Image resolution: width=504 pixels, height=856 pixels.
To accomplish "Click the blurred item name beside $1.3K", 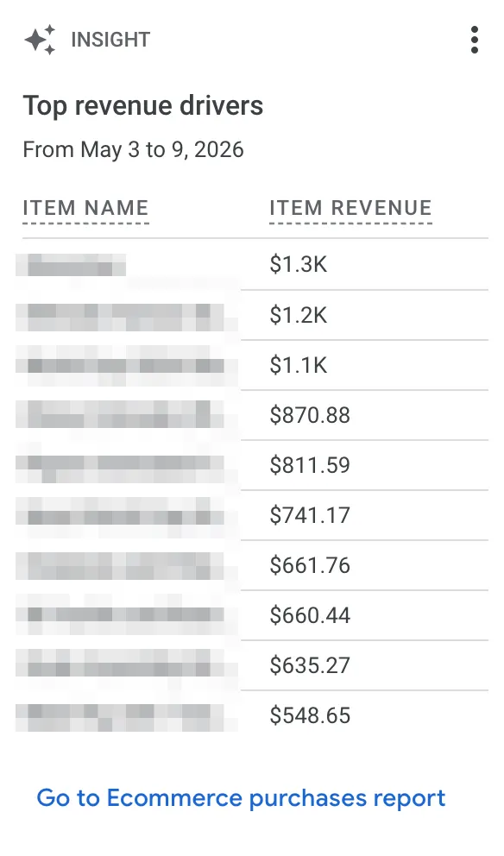I will 71,265.
